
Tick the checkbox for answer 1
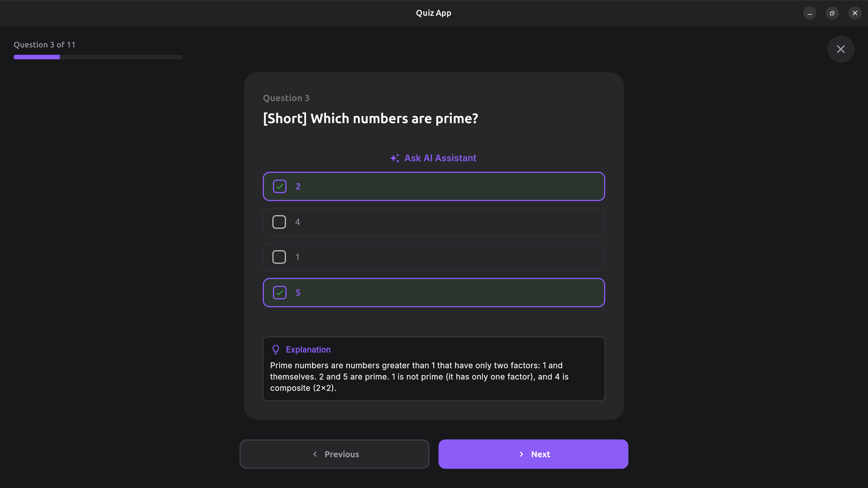[x=279, y=257]
